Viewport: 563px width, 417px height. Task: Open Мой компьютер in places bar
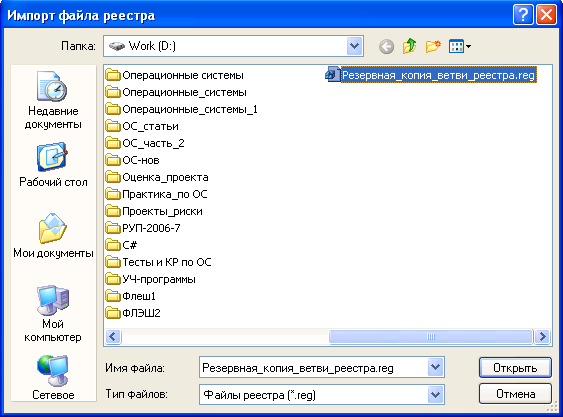(x=53, y=314)
